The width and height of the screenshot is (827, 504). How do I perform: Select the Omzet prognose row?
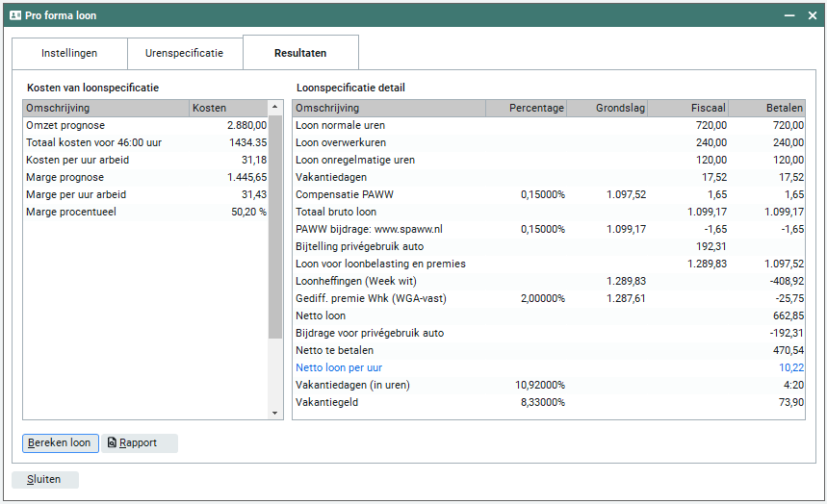(144, 126)
